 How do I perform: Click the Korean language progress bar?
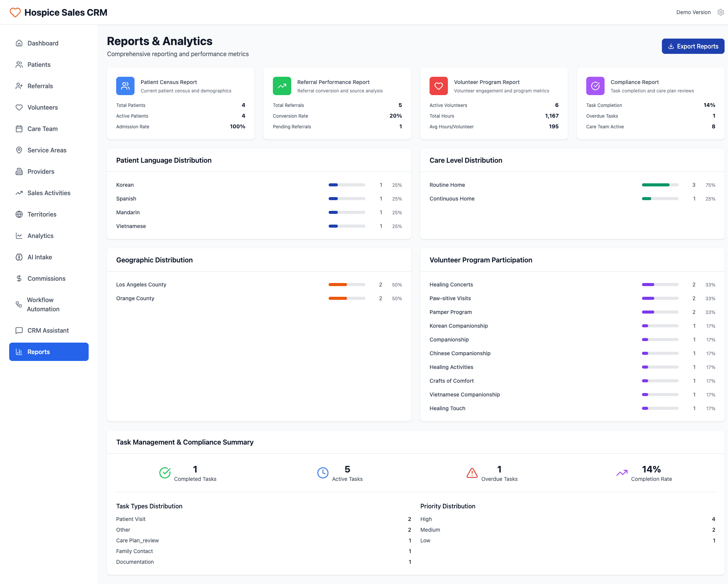coord(347,185)
